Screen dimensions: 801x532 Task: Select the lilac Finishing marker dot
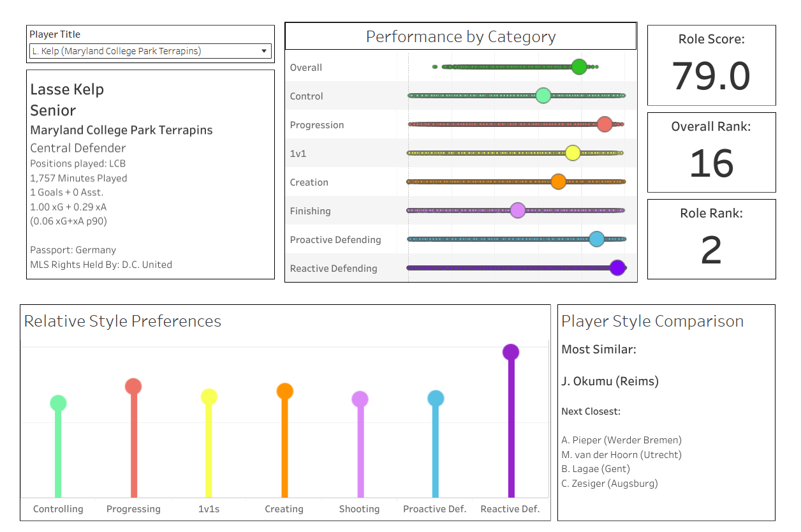pyautogui.click(x=518, y=211)
